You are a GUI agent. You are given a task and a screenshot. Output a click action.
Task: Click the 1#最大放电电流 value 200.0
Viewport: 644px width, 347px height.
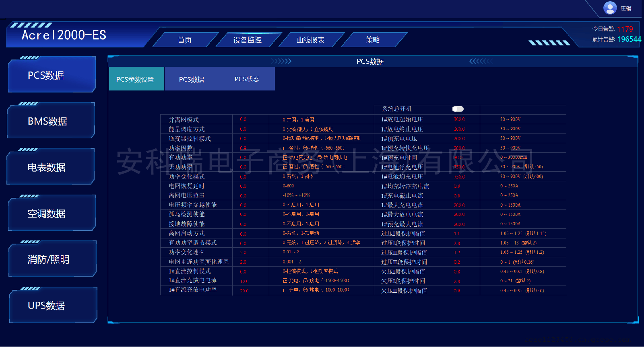[x=459, y=214]
